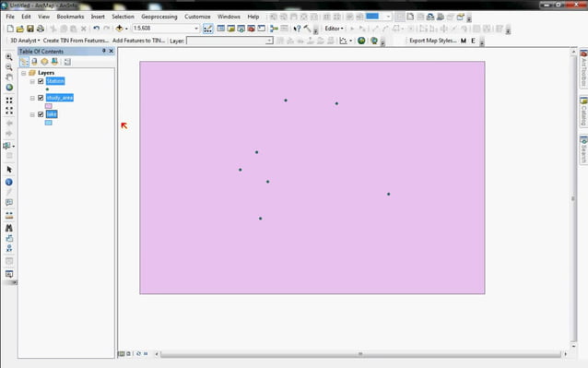Activate the Measure ruler tool
588x368 pixels.
click(9, 215)
